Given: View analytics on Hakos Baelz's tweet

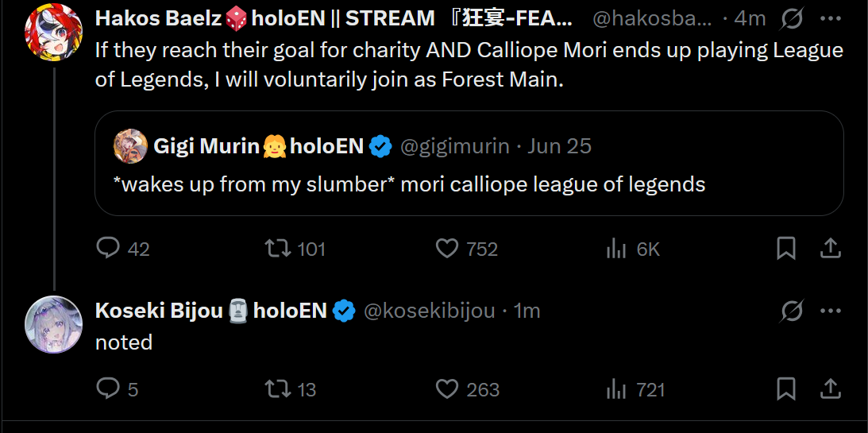Looking at the screenshot, I should point(617,249).
